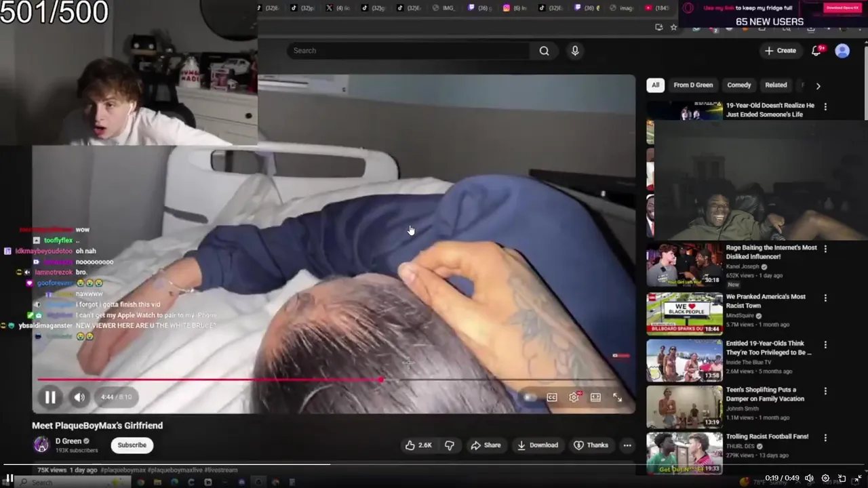The image size is (868, 488).
Task: Open YouTube notifications bell
Action: 816,51
